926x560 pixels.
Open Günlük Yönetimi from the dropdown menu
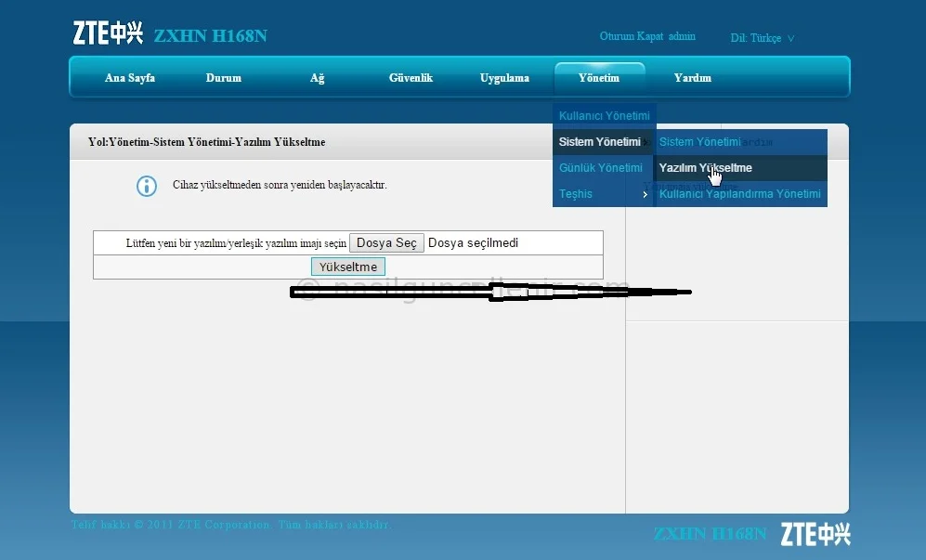(600, 168)
